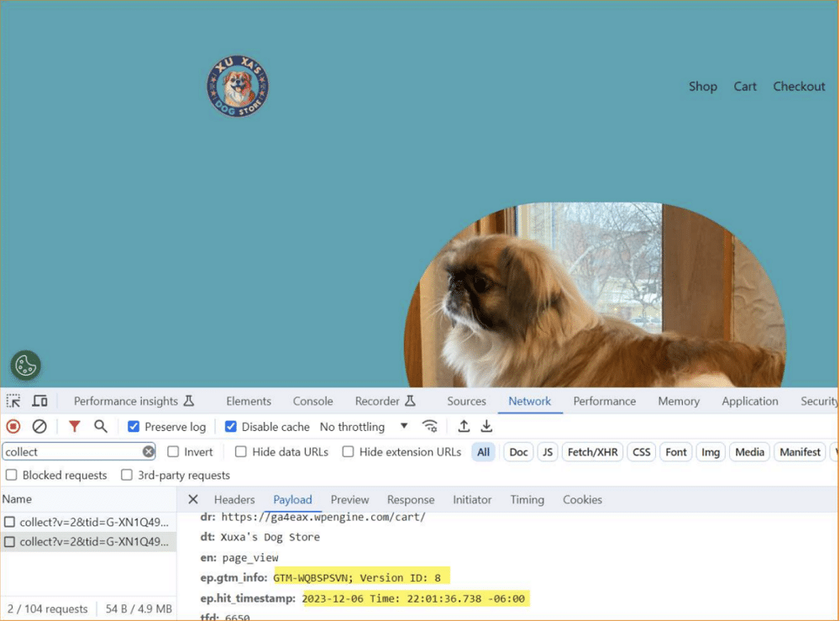Image resolution: width=840 pixels, height=621 pixels.
Task: Open the Headers tab of the request
Action: [234, 500]
